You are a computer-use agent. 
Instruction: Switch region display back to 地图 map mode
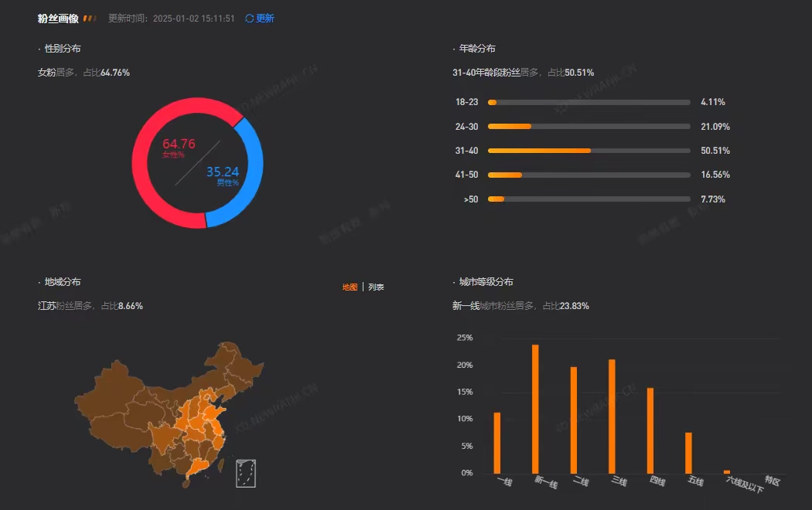[349, 286]
